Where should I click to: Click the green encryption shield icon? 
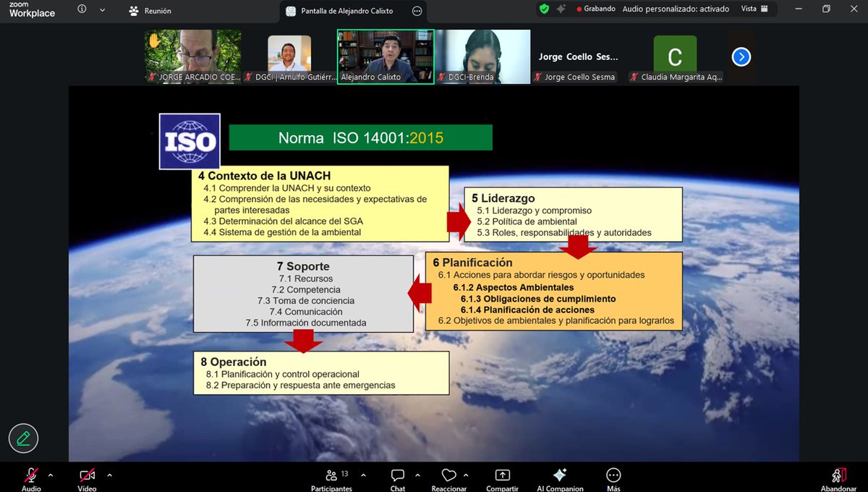544,9
